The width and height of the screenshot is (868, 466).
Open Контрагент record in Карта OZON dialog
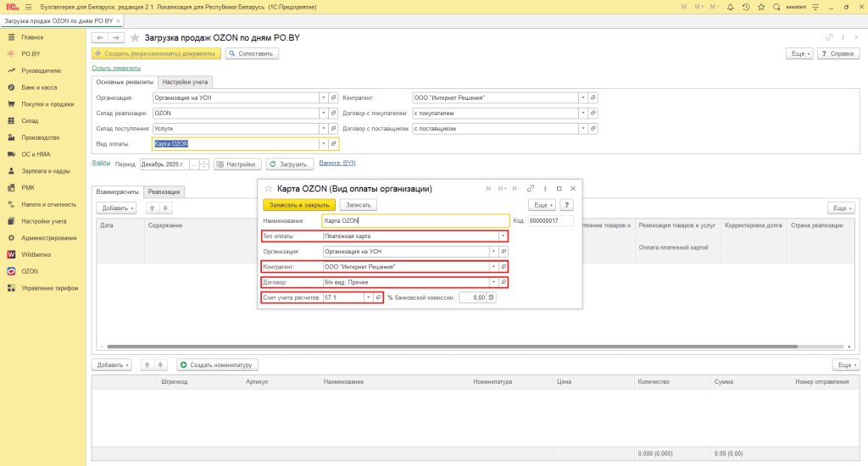504,267
